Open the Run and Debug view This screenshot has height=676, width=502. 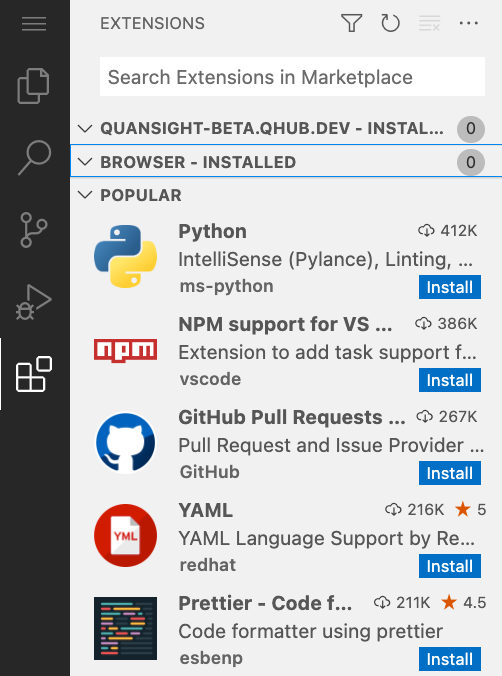[34, 302]
